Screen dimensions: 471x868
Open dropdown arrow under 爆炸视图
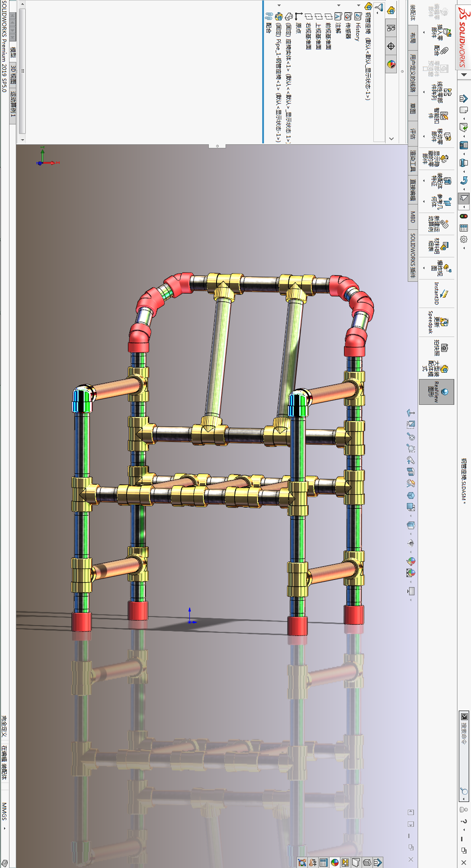point(424,268)
